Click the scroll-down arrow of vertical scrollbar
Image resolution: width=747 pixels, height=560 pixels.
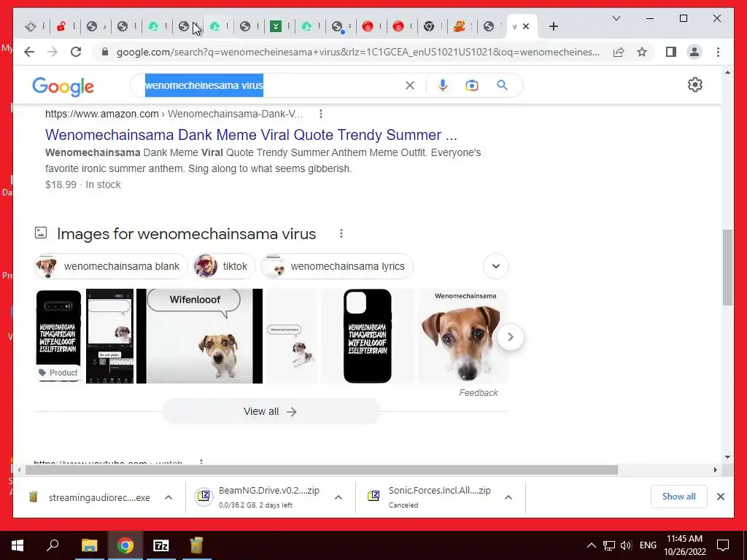click(727, 457)
